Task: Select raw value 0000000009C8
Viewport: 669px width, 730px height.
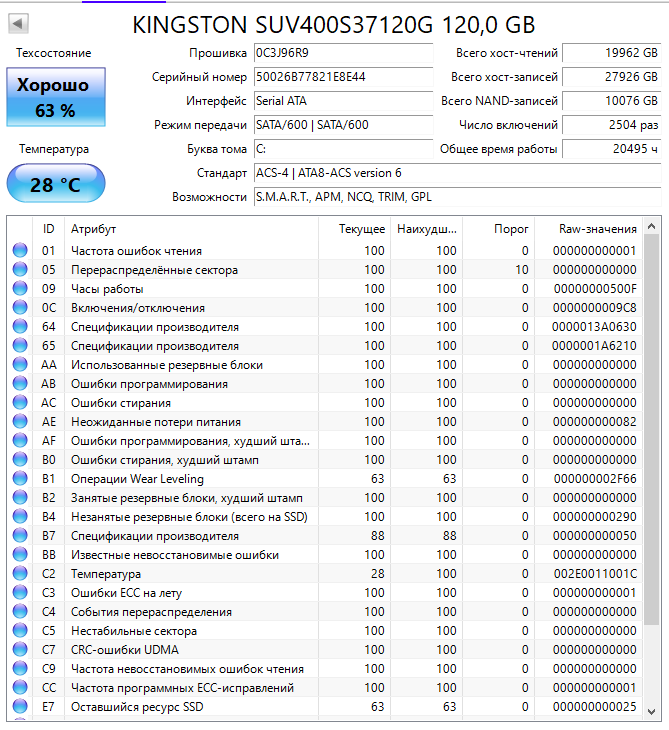Action: (x=595, y=308)
